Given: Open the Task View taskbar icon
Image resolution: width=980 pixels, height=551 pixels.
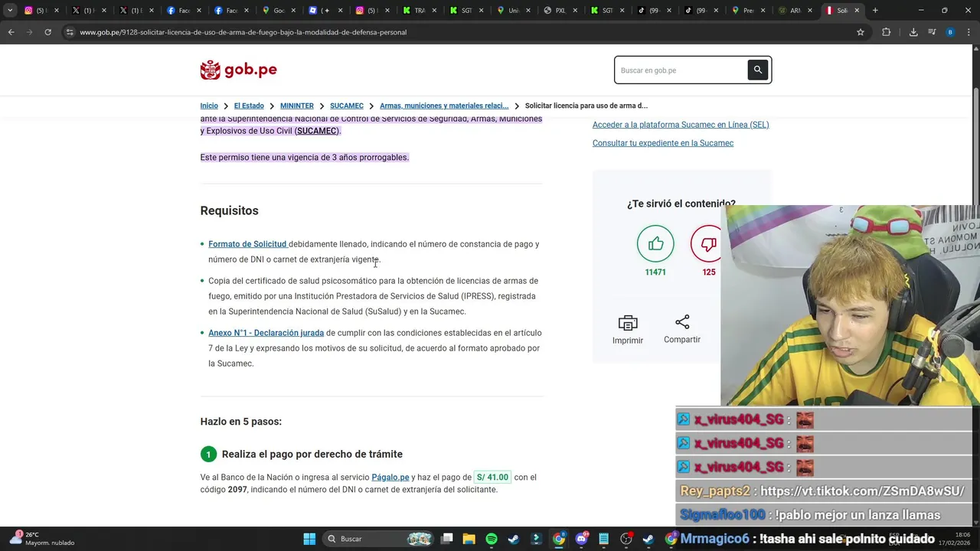Looking at the screenshot, I should [x=447, y=539].
